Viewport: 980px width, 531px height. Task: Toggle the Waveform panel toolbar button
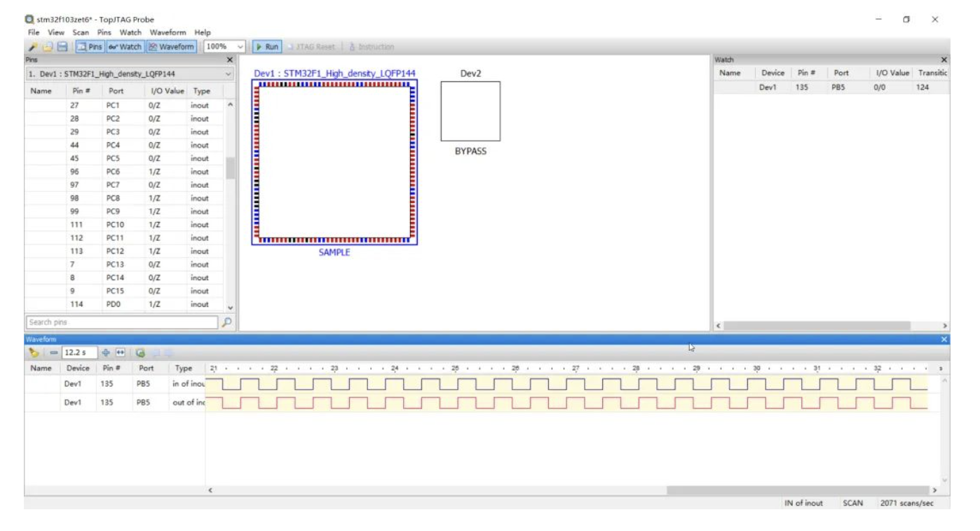[x=171, y=47]
